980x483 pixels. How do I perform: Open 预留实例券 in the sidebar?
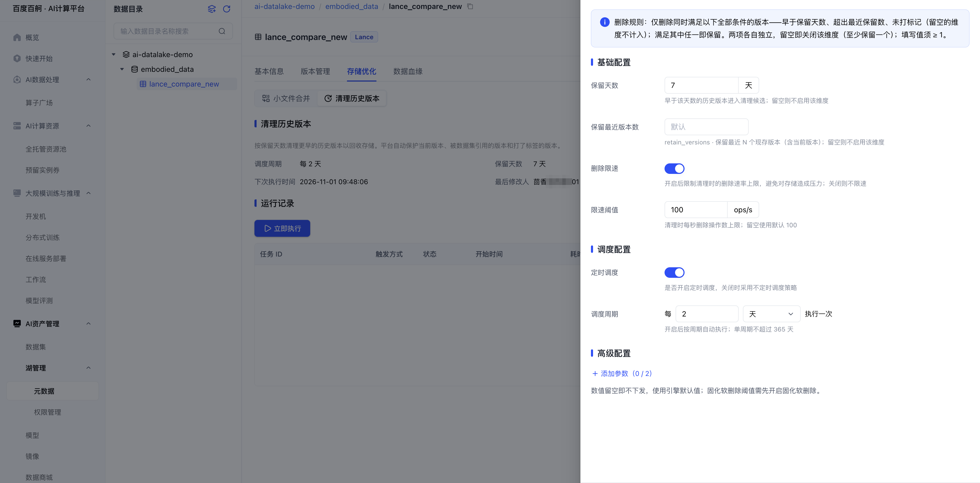[x=42, y=170]
